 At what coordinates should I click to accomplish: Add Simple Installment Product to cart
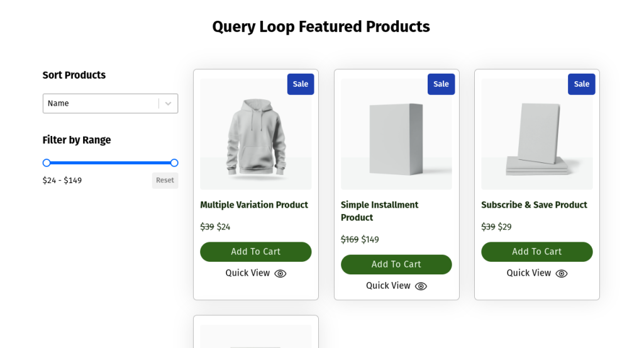point(396,264)
